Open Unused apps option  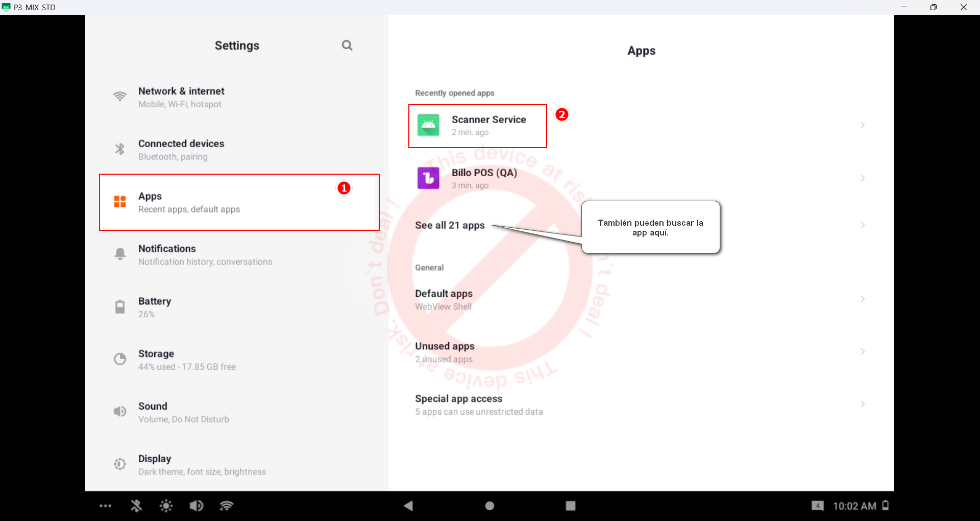click(x=445, y=352)
